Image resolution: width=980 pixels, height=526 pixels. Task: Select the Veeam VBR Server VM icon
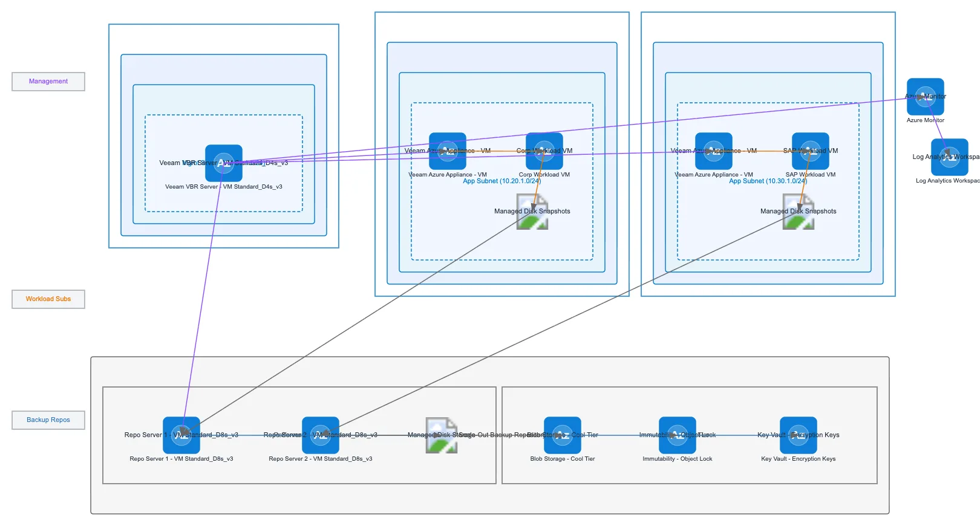click(x=224, y=163)
